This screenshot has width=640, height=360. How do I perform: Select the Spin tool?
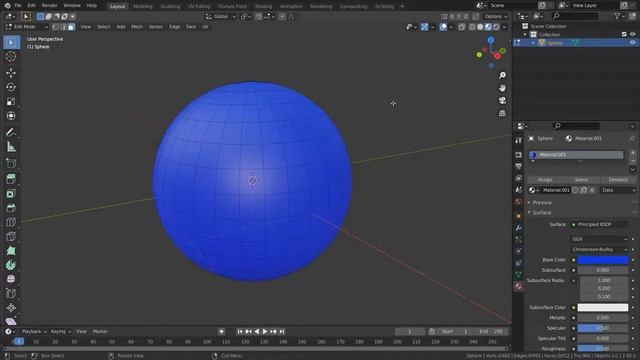pos(11,265)
